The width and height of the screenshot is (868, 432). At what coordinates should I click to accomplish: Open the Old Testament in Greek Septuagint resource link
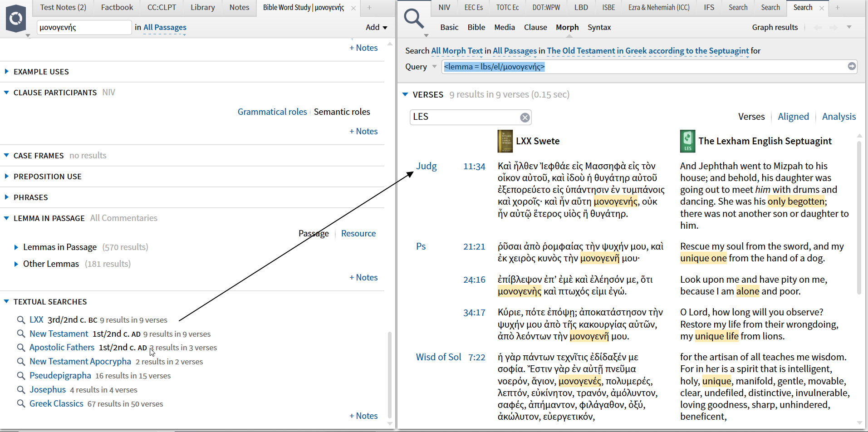click(648, 51)
